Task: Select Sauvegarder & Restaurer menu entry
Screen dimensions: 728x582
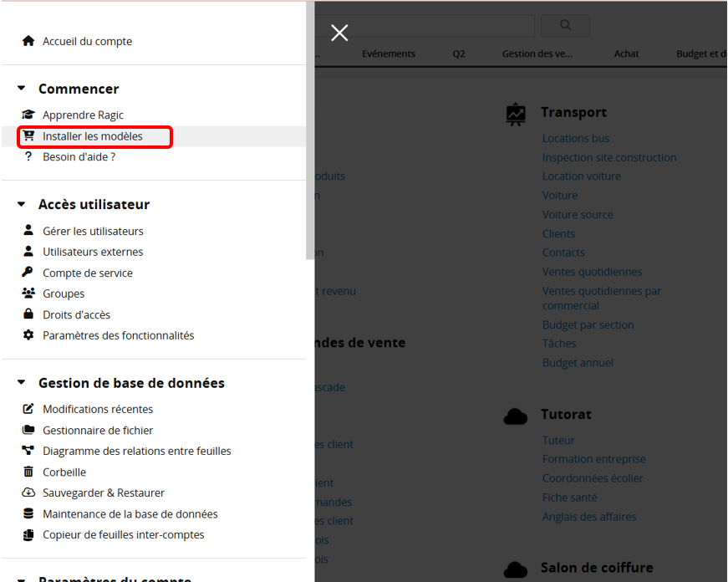Action: (x=104, y=493)
